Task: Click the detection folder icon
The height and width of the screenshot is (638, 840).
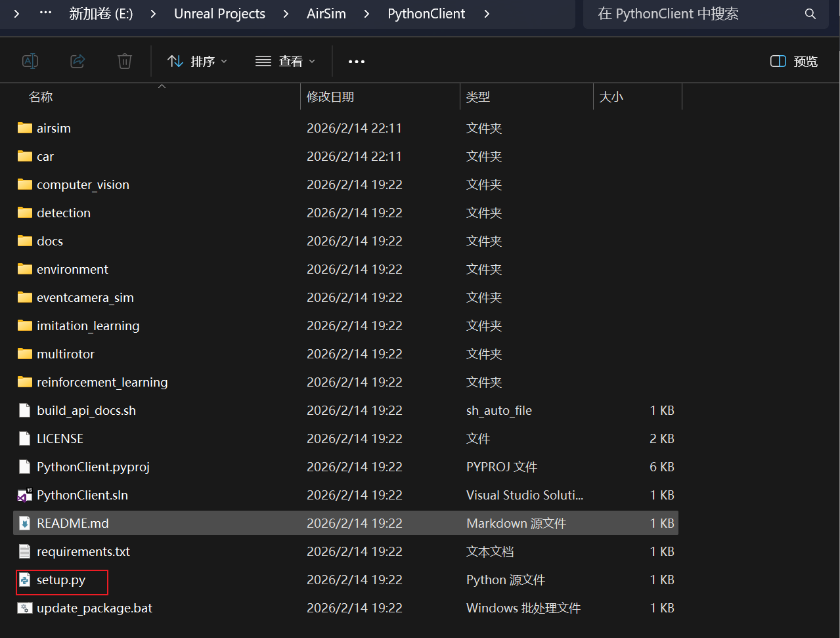Action: (x=25, y=213)
